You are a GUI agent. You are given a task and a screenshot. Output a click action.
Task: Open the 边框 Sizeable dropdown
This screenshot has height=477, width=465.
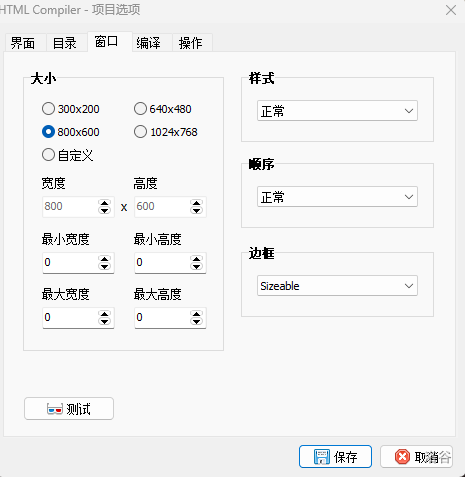click(337, 286)
